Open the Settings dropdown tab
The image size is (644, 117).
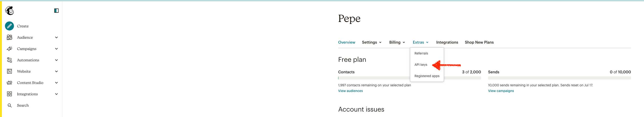(x=371, y=42)
